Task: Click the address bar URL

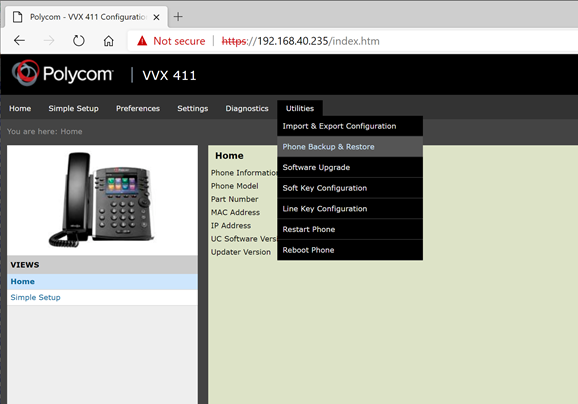Action: tap(300, 41)
